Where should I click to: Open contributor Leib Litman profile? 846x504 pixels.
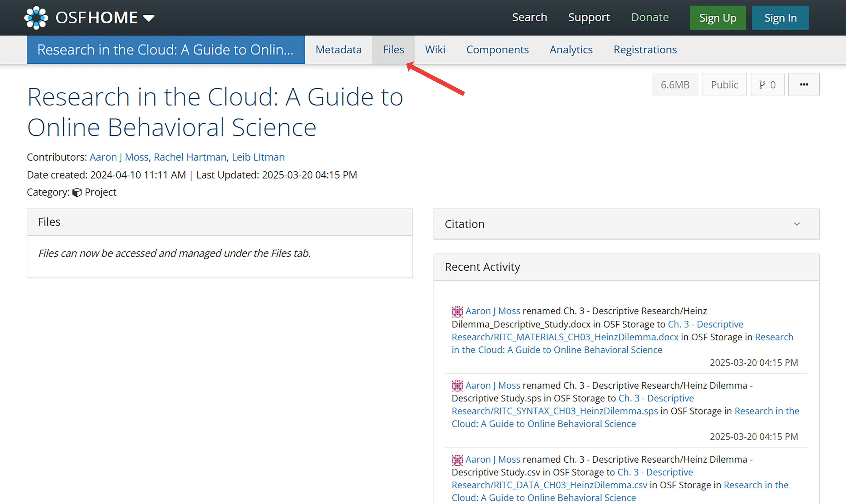(x=258, y=157)
